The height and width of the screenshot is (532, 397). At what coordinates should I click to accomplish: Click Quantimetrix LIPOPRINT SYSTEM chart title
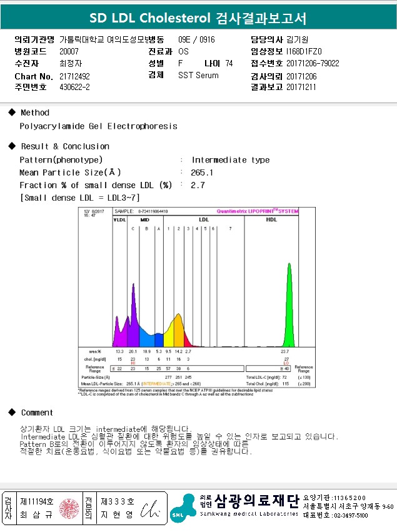click(258, 211)
